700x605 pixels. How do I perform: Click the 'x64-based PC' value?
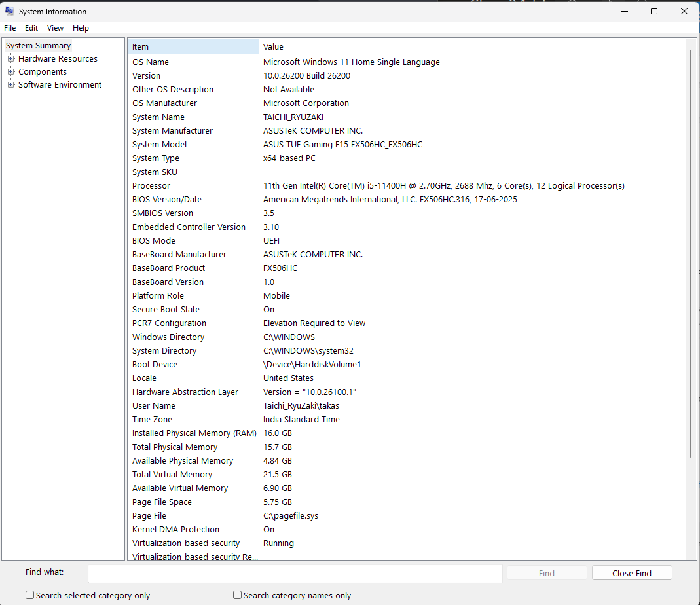pyautogui.click(x=289, y=158)
